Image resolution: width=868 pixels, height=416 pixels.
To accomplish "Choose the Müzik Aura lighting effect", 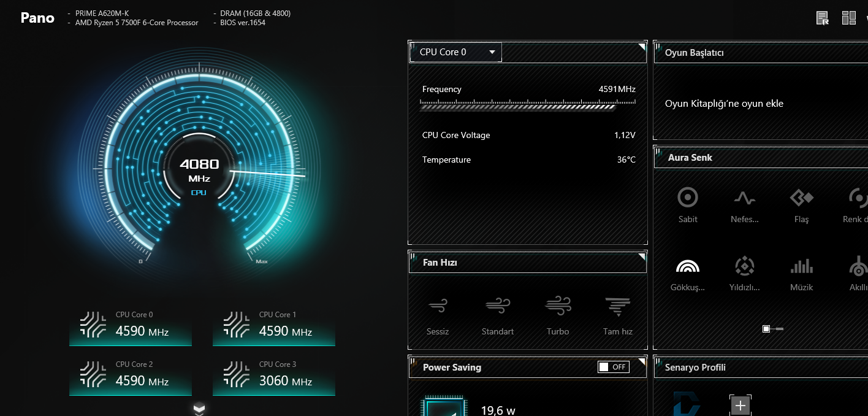I will coord(802,274).
